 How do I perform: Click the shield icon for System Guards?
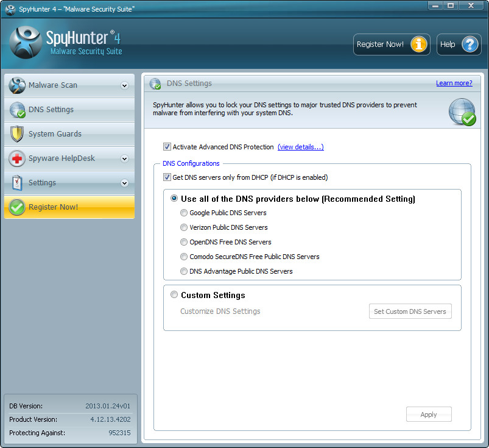tap(17, 134)
